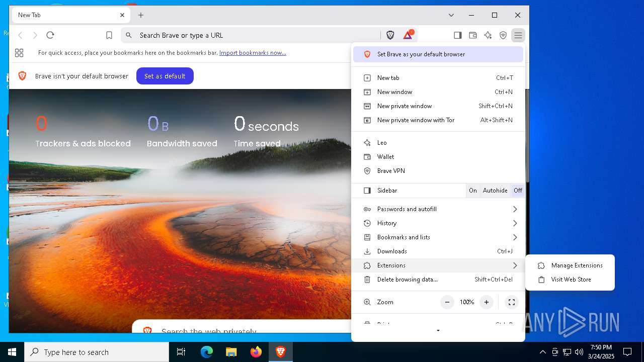Open Wallet from the menu

point(438,157)
